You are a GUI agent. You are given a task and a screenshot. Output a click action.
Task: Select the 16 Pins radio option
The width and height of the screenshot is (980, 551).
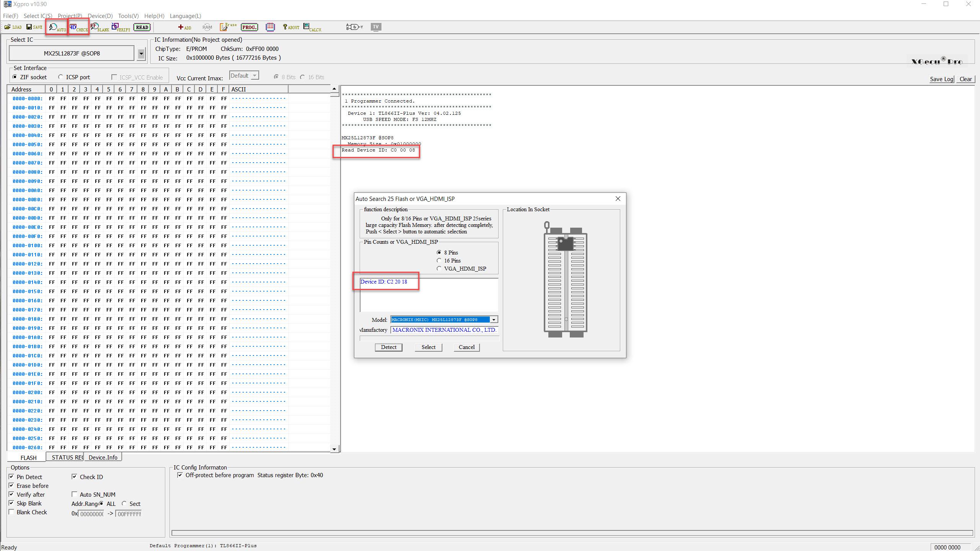[439, 261]
